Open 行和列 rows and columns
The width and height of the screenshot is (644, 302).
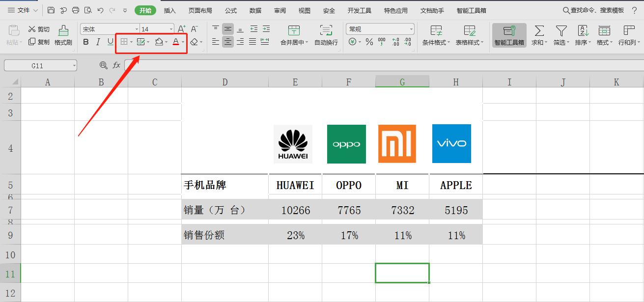(x=629, y=36)
